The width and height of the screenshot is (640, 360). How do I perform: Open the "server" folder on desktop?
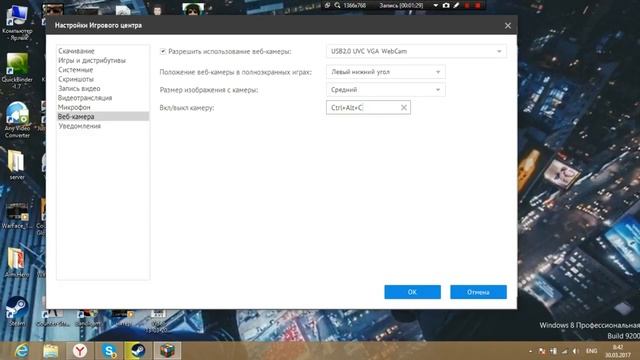coord(17,165)
